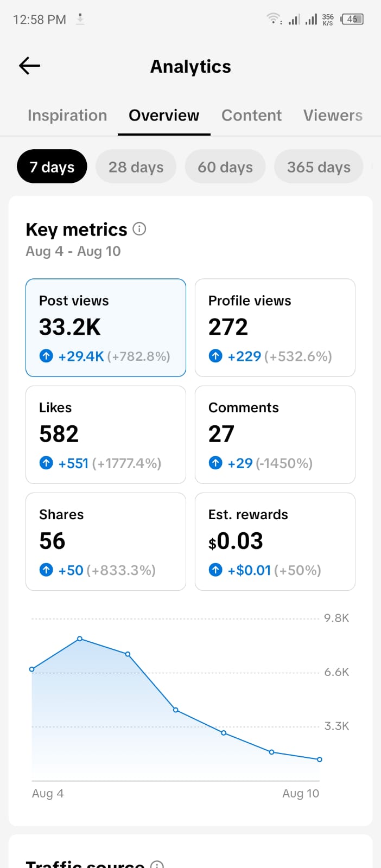The width and height of the screenshot is (381, 868).
Task: Select the Likes metric card
Action: coord(106,435)
